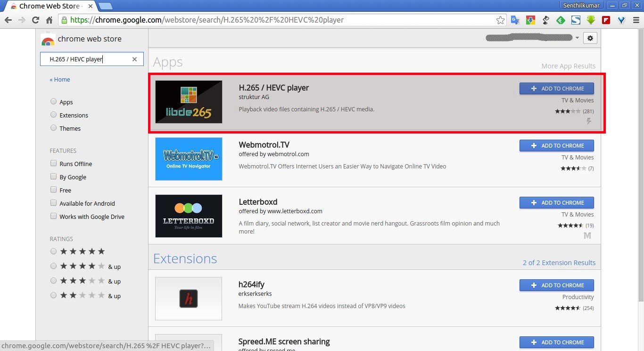The image size is (644, 351).
Task: Open the Senthilkumar profile menu
Action: (x=581, y=6)
